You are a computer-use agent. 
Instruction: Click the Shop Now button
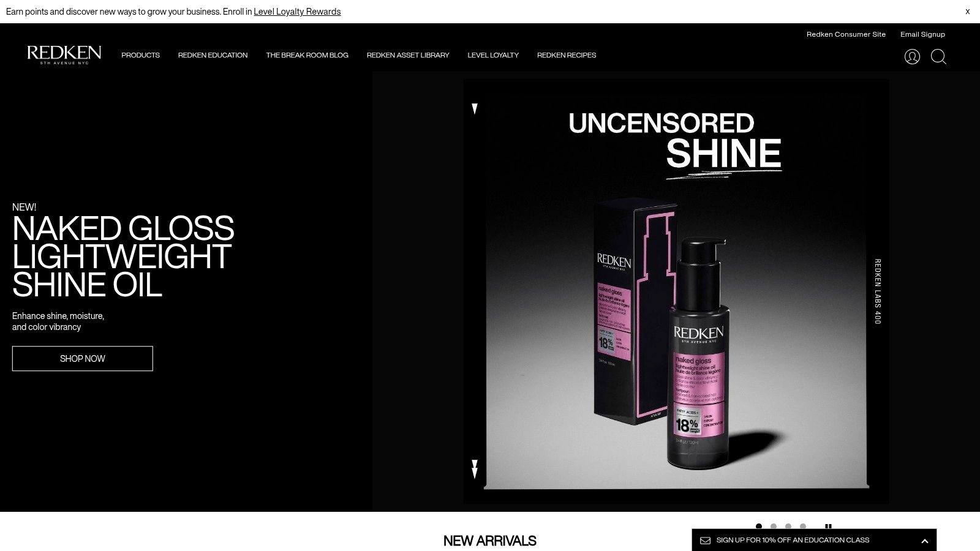point(83,359)
